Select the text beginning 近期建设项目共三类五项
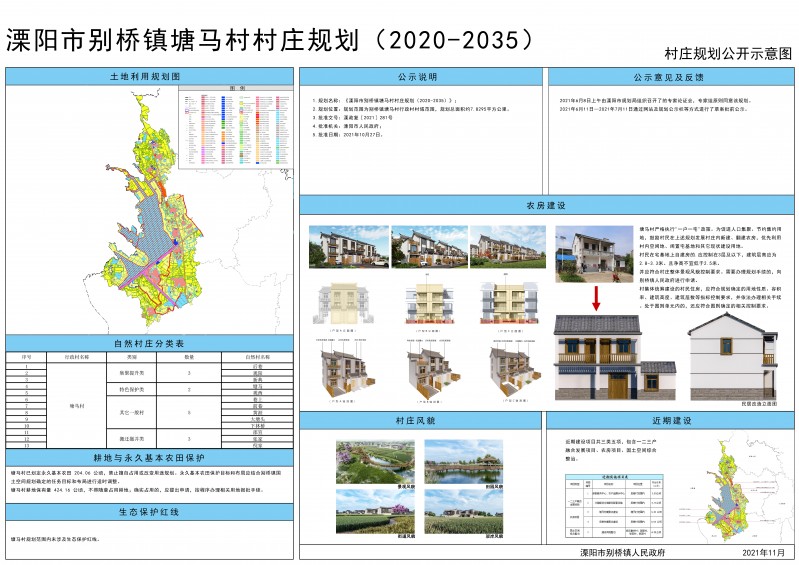799x565 pixels. pyautogui.click(x=610, y=450)
